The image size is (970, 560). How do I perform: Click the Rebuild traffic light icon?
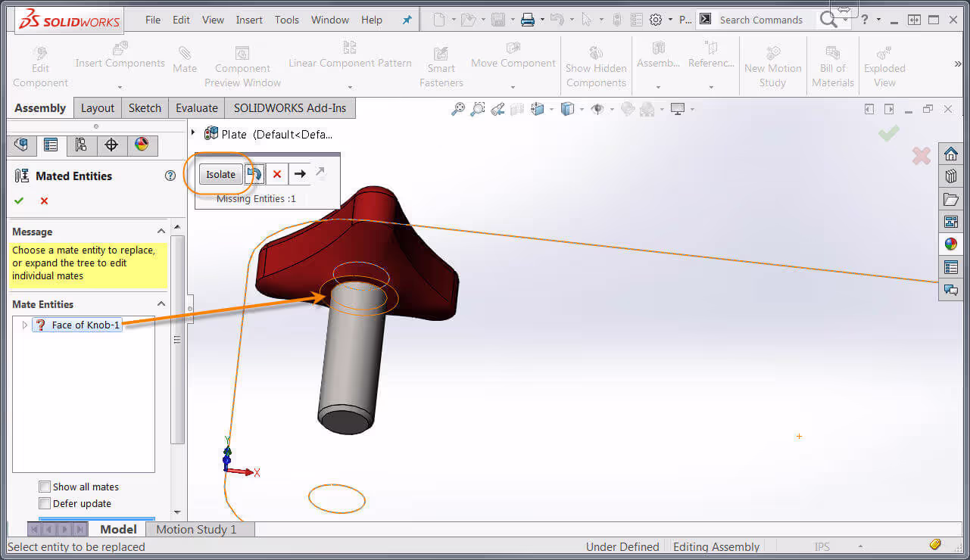[617, 20]
